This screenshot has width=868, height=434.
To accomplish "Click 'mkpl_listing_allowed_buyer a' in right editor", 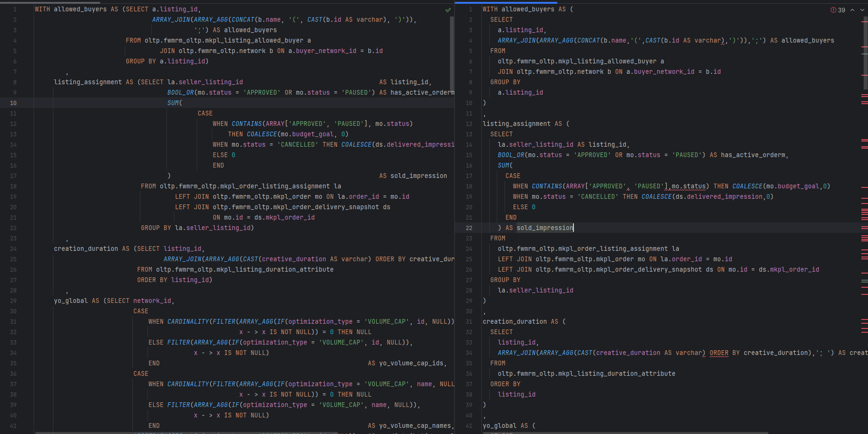I will point(611,61).
